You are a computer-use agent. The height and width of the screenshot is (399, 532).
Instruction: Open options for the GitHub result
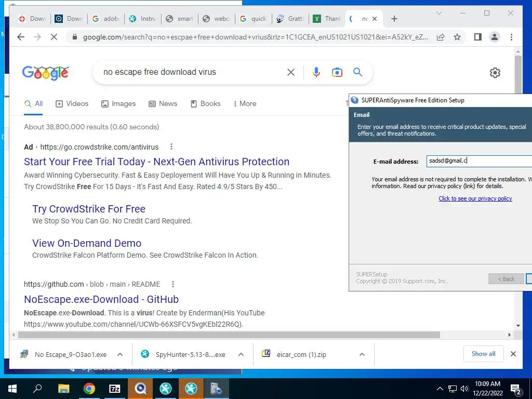tap(172, 284)
